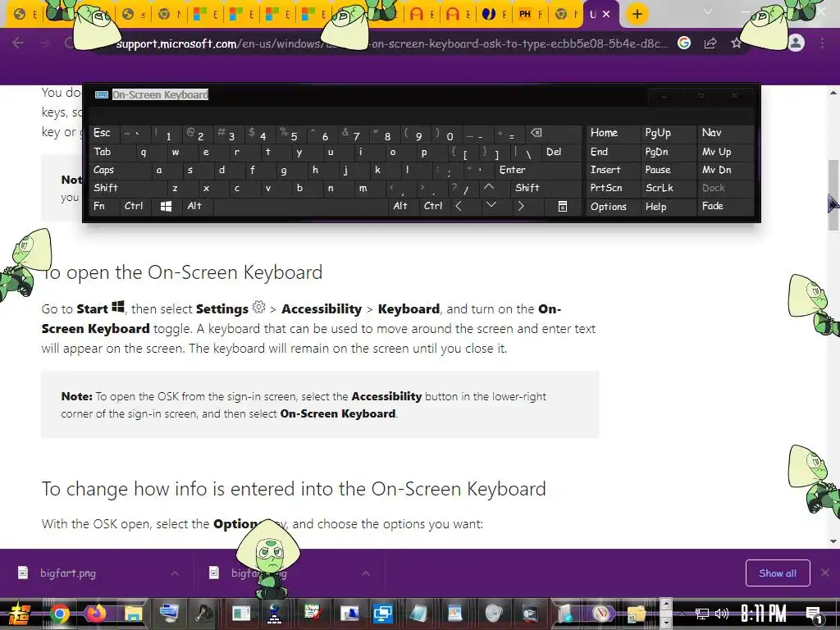Toggle the Fn key on the On-Screen Keyboard
The image size is (840, 630).
tap(103, 206)
